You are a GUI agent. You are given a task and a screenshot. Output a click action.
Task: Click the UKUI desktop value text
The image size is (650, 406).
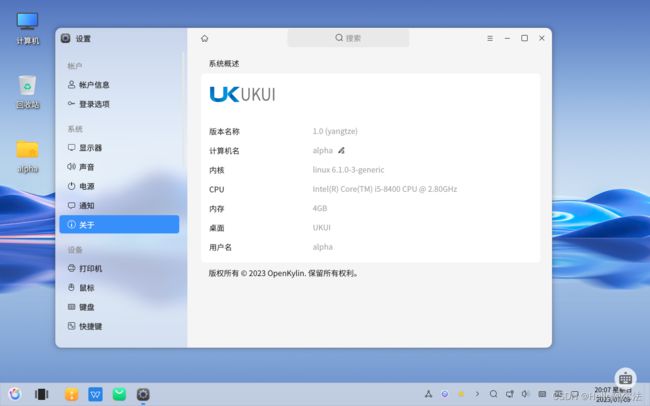click(x=321, y=227)
